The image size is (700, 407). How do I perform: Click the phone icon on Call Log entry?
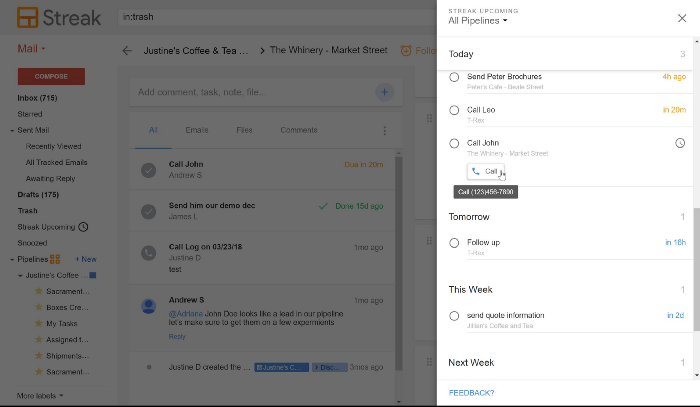(149, 253)
